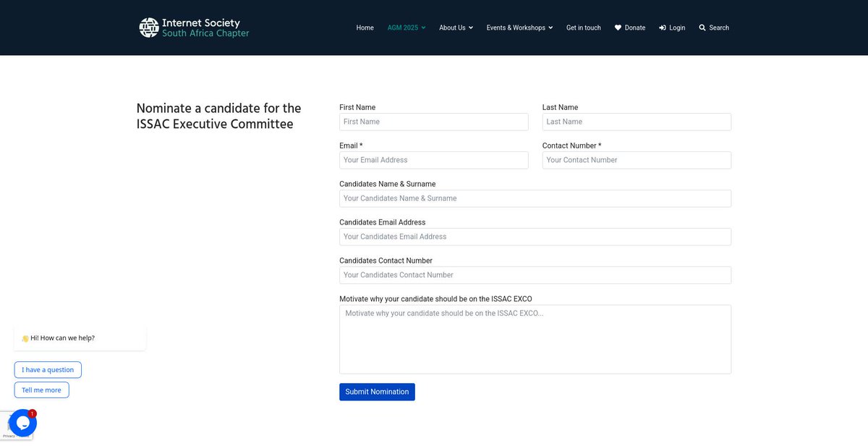Screen dimensions: 868x446
Task: Click the 'Nominate a candidate' page heading
Action: point(218,116)
